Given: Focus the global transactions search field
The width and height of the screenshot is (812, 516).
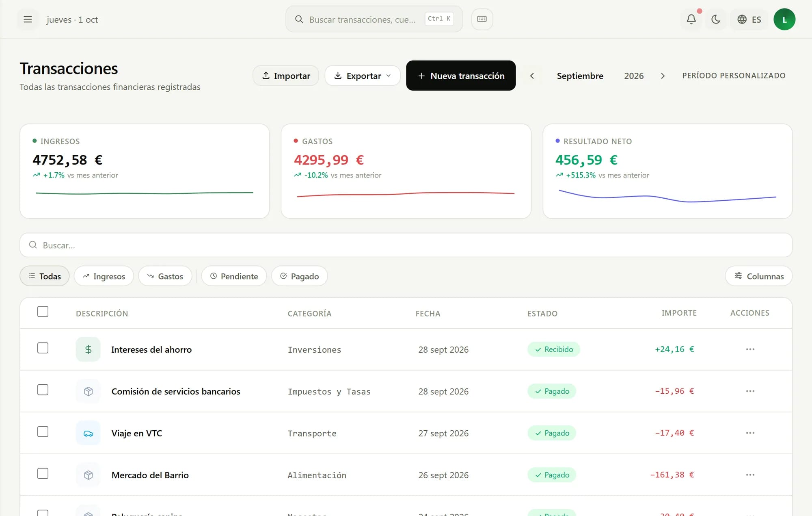Looking at the screenshot, I should pos(374,19).
